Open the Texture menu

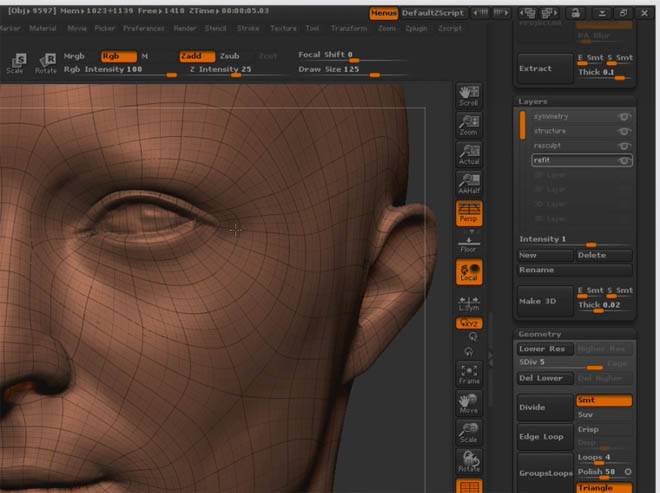tap(283, 28)
